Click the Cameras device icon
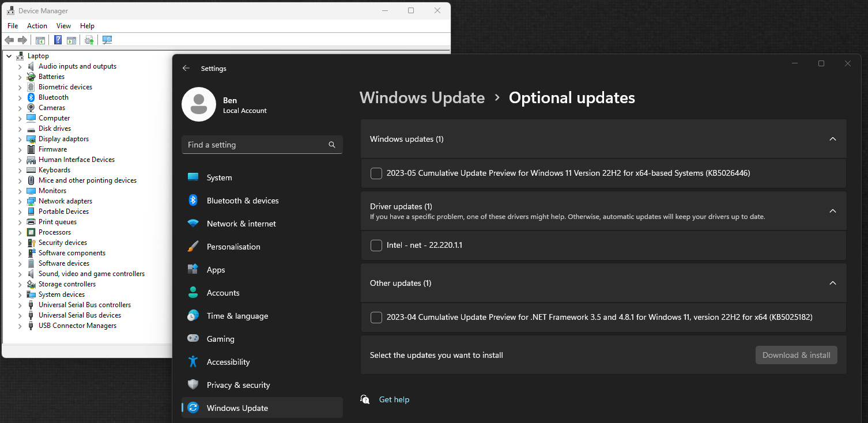Viewport: 868px width, 423px height. click(31, 108)
